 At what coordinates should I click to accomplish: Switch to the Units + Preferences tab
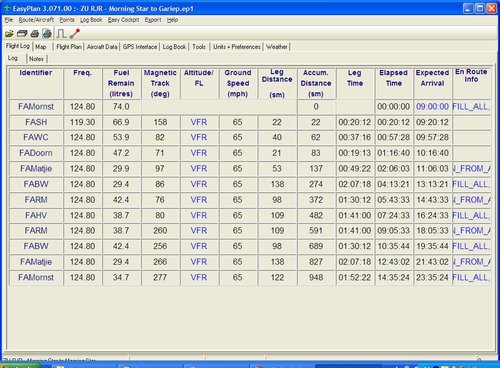[237, 47]
